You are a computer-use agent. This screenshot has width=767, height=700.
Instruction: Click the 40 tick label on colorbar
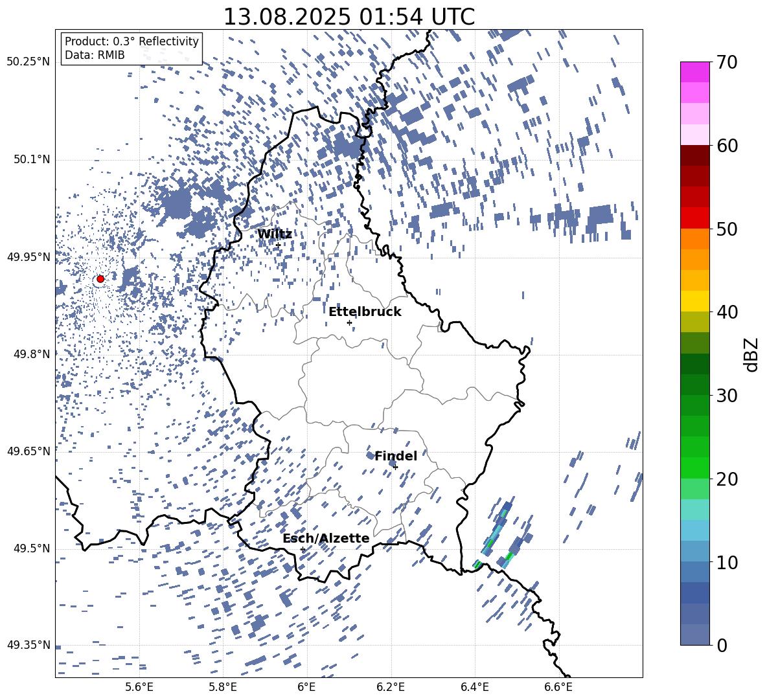pyautogui.click(x=727, y=312)
